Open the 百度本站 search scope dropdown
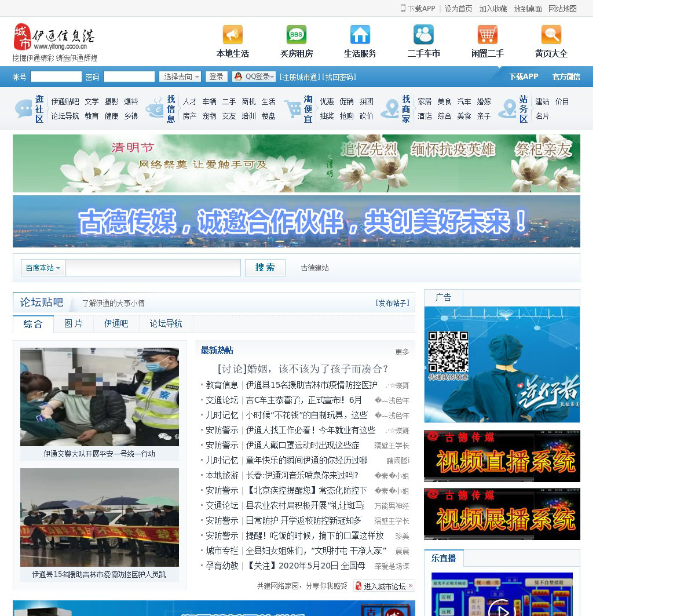Viewport: 695px width, 616px height. (x=43, y=268)
